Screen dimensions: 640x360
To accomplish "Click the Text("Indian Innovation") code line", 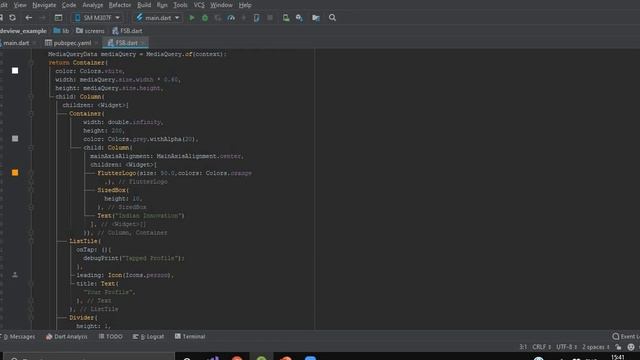I will click(x=141, y=216).
